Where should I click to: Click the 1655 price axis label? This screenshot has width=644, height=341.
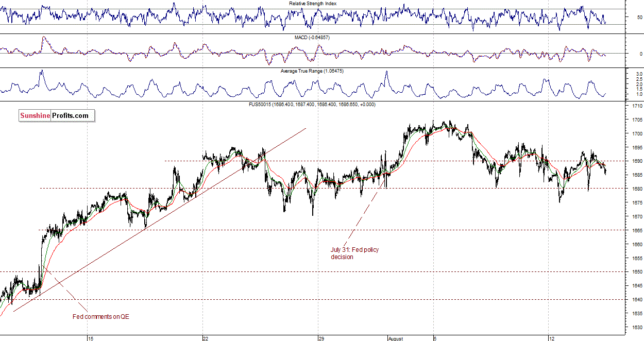(637, 258)
